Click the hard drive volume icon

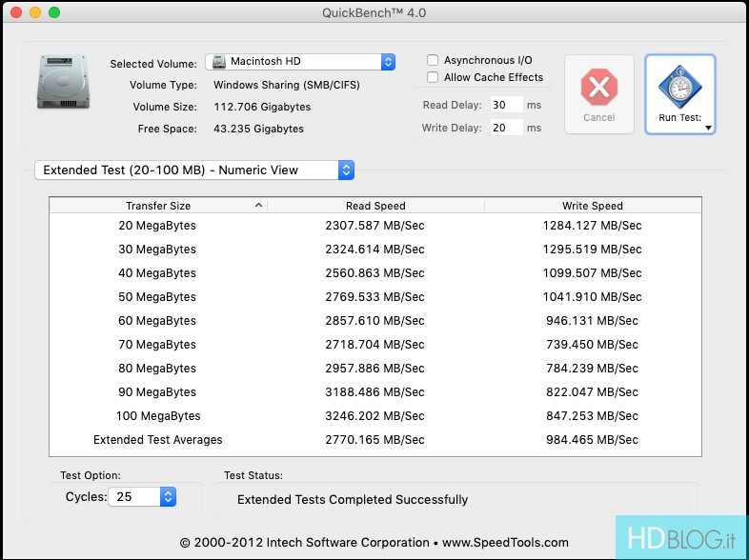point(64,82)
